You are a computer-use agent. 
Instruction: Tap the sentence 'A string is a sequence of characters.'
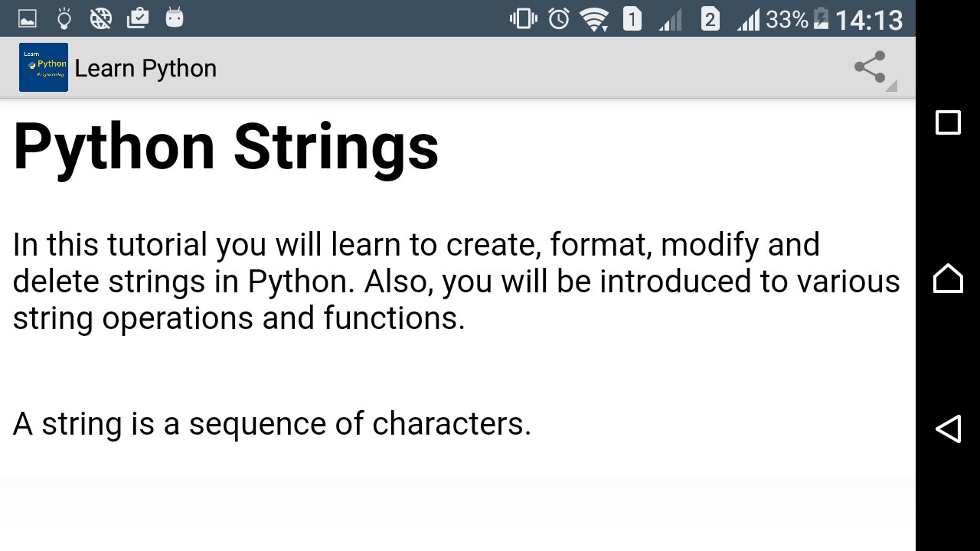(272, 423)
